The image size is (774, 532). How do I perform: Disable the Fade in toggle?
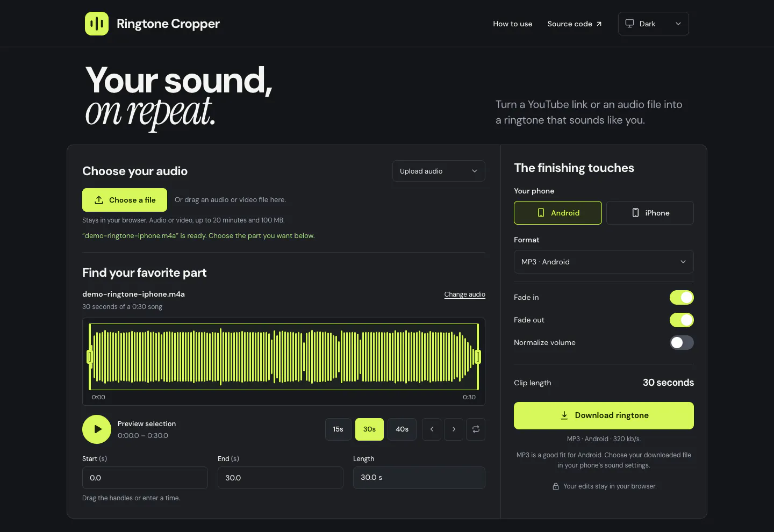[x=682, y=297]
